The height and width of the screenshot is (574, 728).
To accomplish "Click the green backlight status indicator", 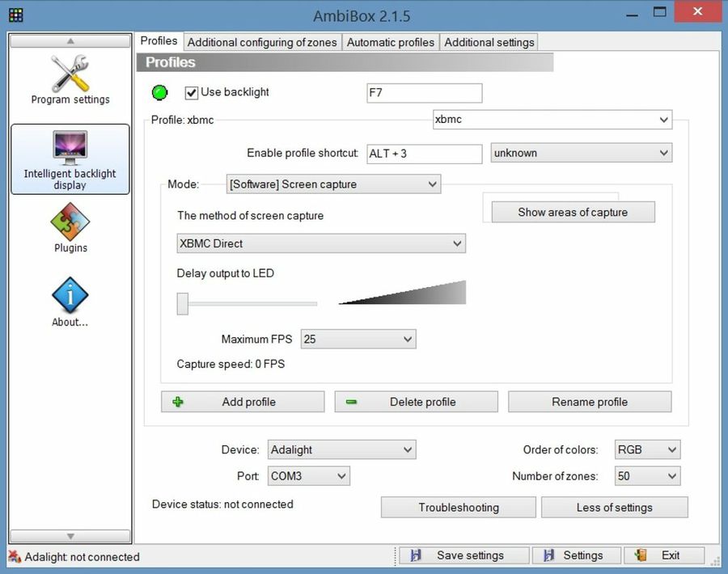I will point(159,93).
